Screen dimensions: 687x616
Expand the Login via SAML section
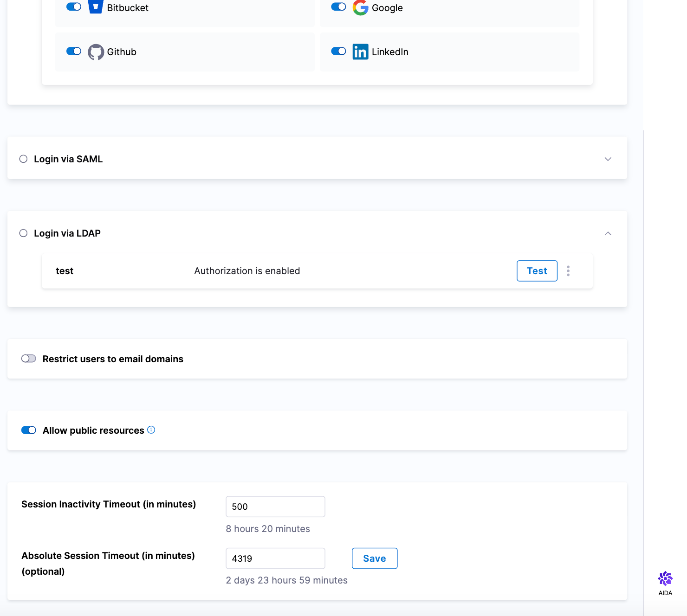coord(608,159)
